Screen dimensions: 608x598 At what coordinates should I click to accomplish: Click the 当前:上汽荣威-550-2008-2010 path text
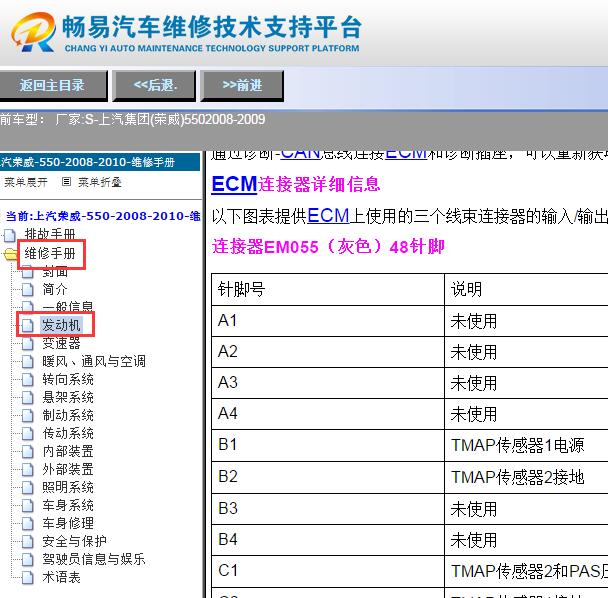(x=103, y=216)
